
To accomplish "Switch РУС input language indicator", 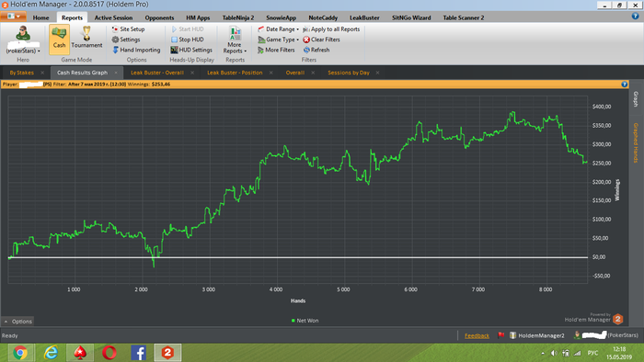I will point(592,353).
